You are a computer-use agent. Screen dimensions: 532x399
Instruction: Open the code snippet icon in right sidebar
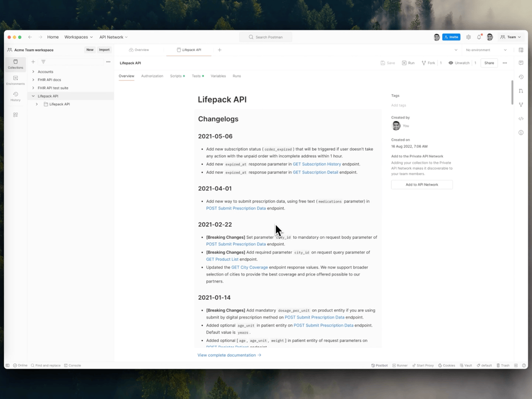click(521, 119)
